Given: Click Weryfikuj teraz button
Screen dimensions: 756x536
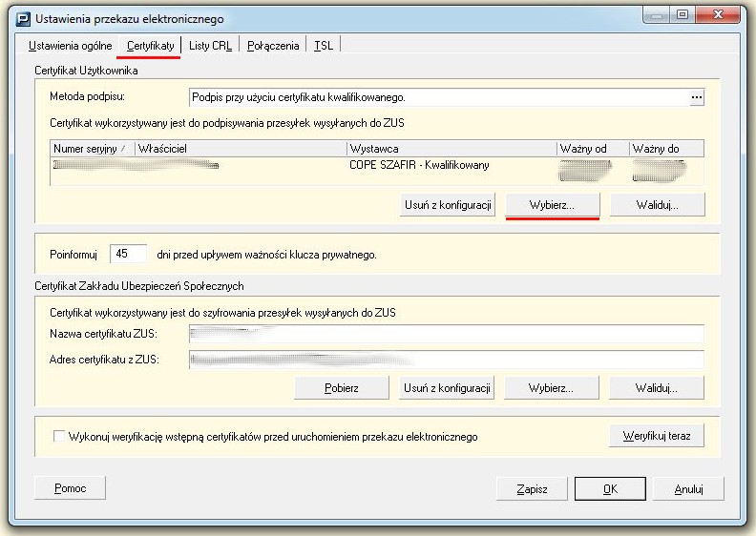Looking at the screenshot, I should pos(656,436).
